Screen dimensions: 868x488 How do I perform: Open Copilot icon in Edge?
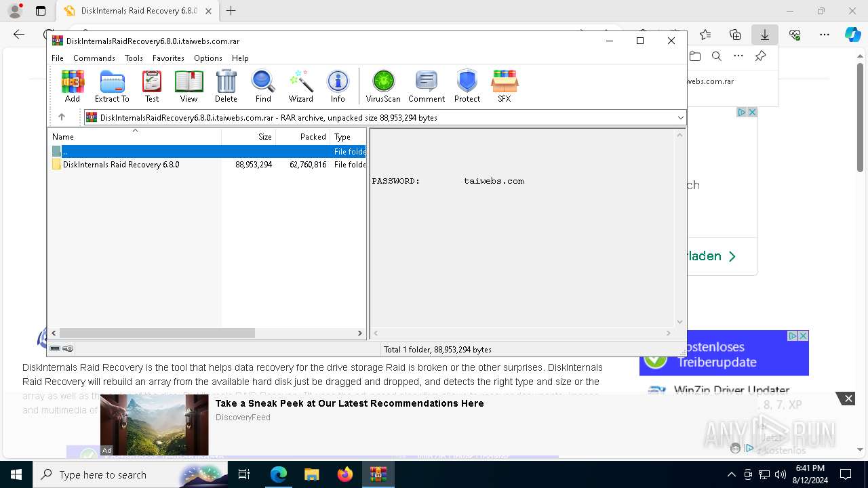tap(852, 35)
